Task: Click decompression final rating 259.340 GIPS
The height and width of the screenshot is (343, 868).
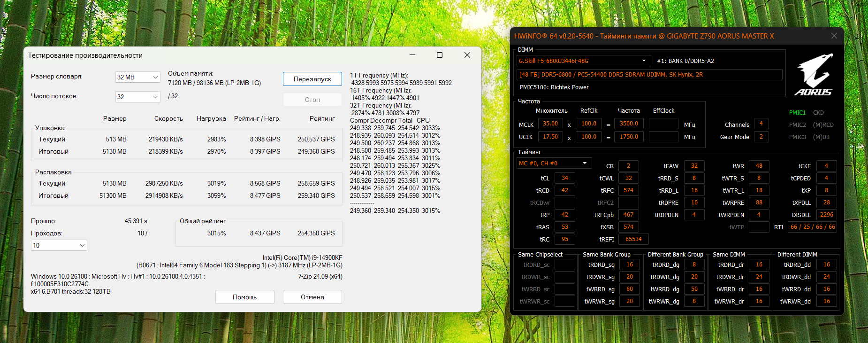Action: coord(316,196)
